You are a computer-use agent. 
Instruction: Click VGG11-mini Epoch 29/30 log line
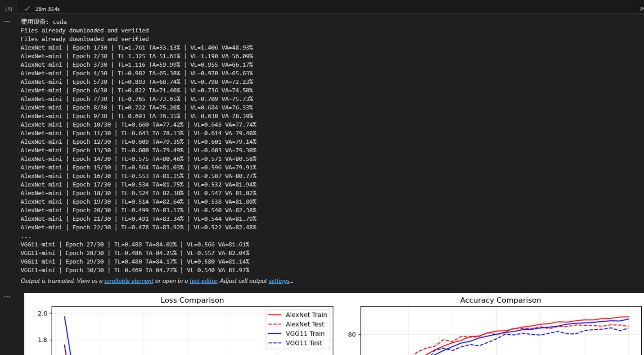pos(135,261)
